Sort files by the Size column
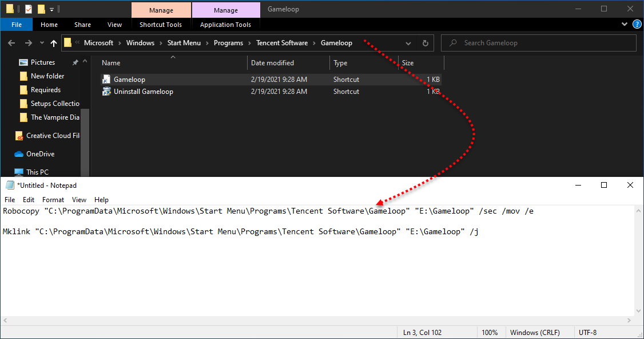 coord(421,63)
